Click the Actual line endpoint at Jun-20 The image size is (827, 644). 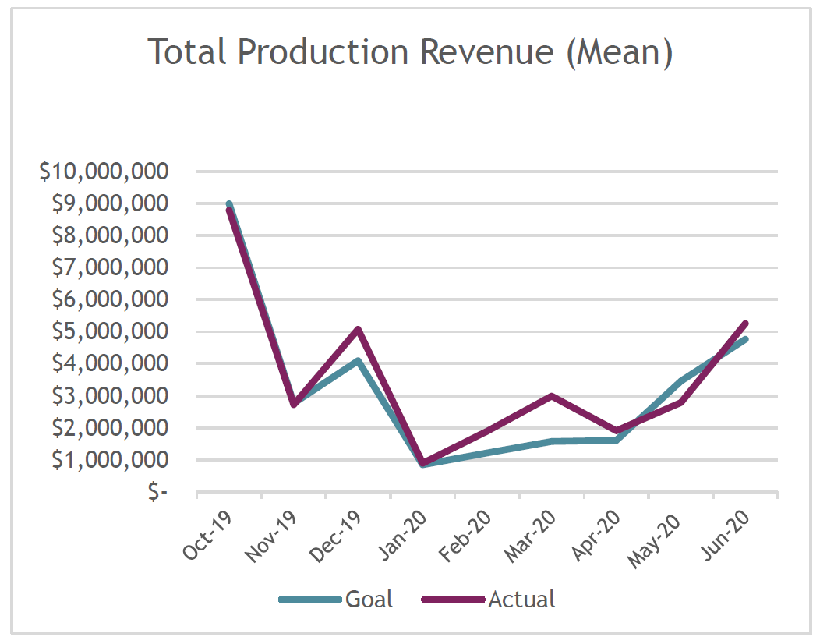point(745,324)
